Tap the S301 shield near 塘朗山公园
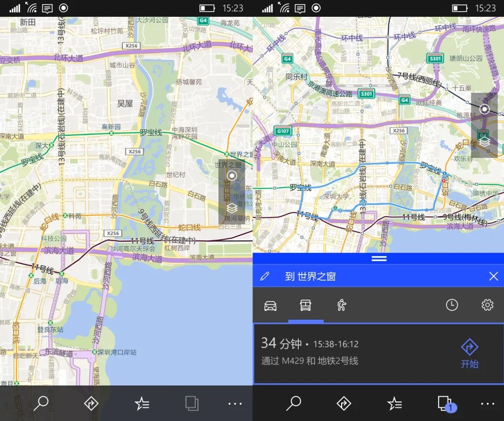 (x=435, y=58)
